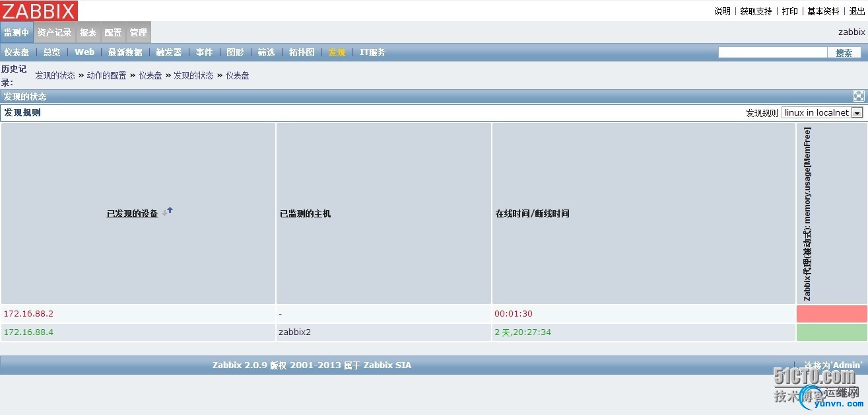Open 动作的配置 in the history breadcrumb
This screenshot has height=415, width=868.
point(106,75)
